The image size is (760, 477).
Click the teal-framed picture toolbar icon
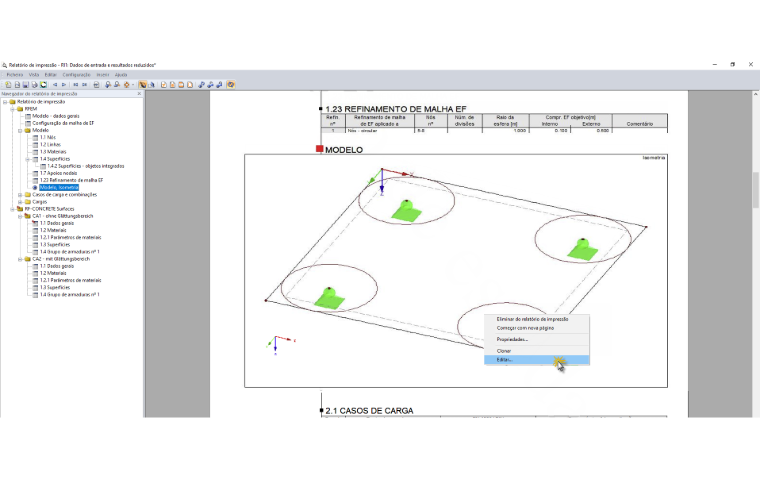point(43,84)
